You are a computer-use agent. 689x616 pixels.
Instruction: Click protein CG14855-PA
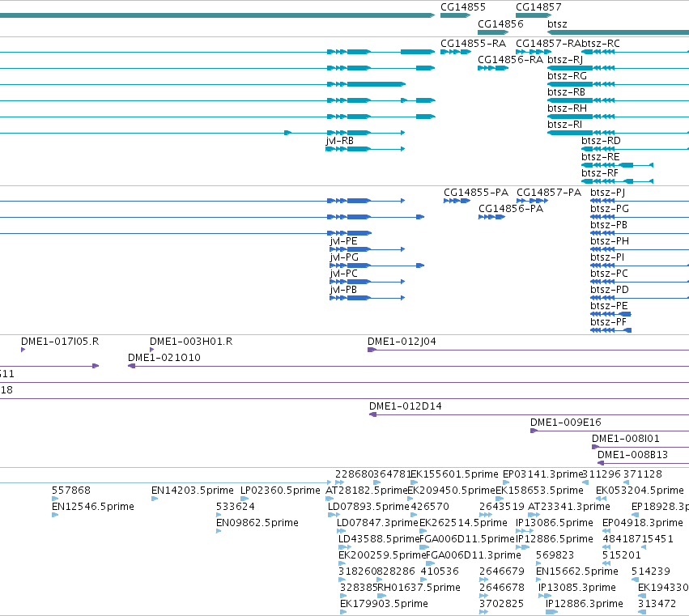pos(476,193)
